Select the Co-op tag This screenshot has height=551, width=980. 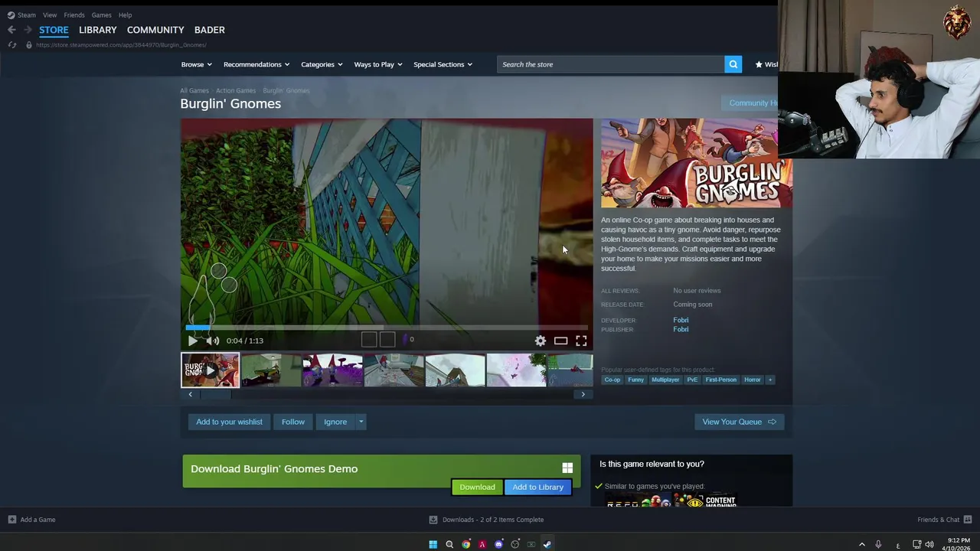(612, 380)
